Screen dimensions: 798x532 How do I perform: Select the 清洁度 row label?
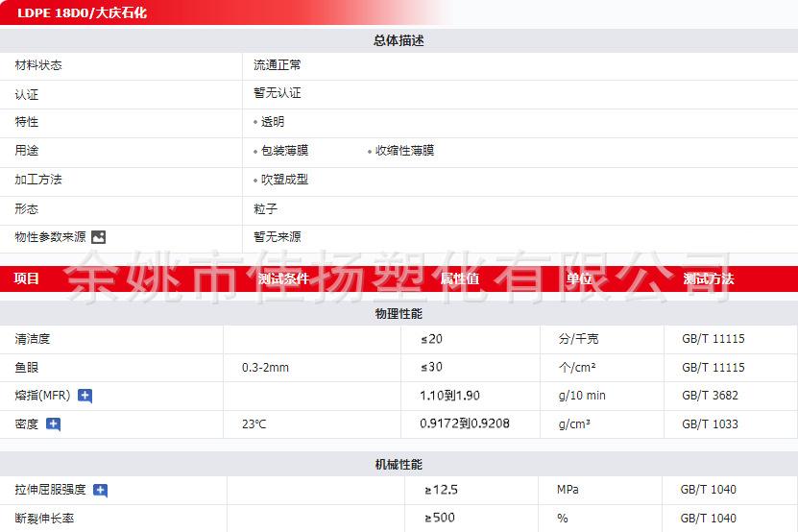tap(33, 339)
